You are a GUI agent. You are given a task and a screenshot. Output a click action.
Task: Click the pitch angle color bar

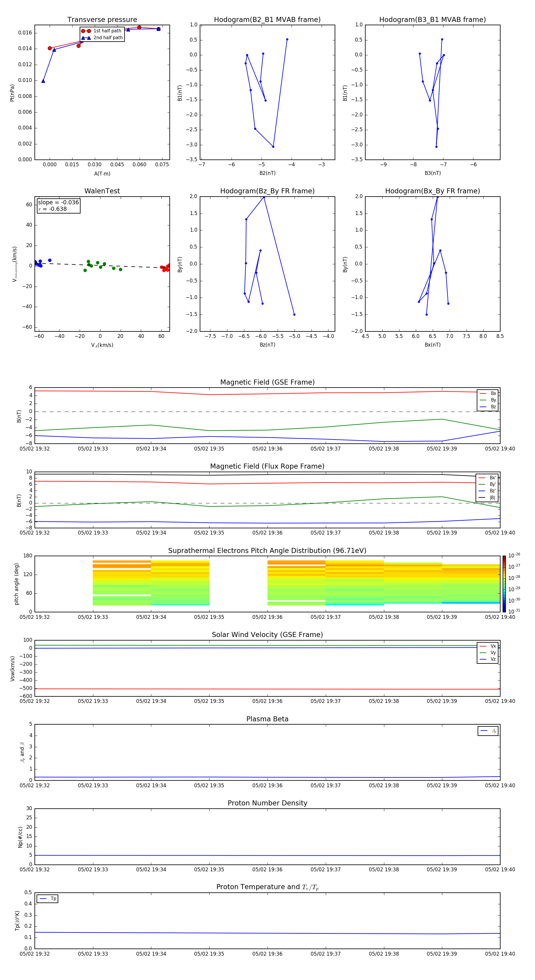(x=504, y=584)
